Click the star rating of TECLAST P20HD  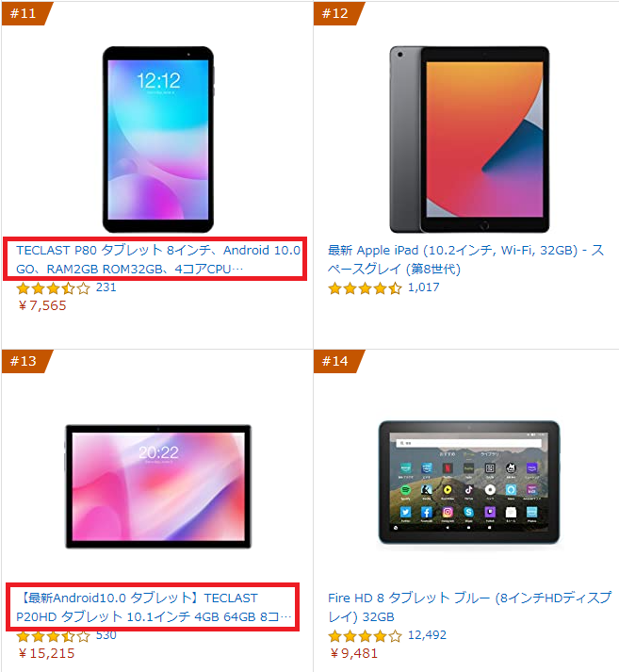tap(53, 636)
